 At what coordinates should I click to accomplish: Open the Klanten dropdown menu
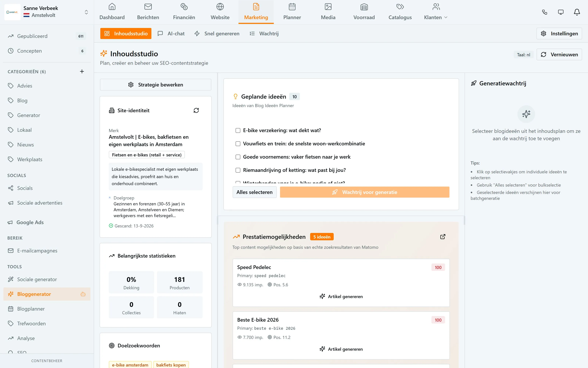pyautogui.click(x=436, y=12)
